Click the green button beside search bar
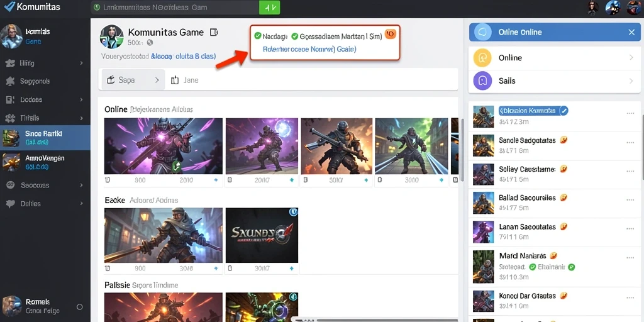The image size is (644, 322). coord(269,8)
